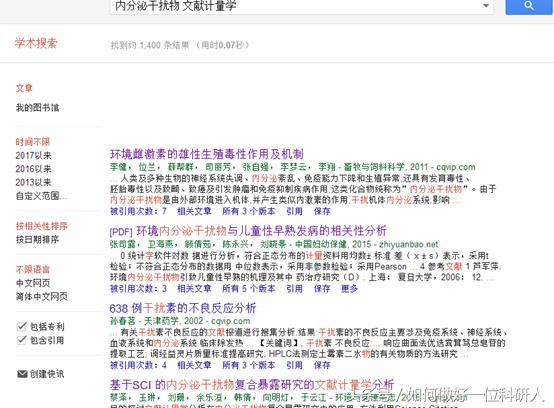Click 保存 under the 环境雌激素 result
The image size is (554, 408).
pos(322,211)
